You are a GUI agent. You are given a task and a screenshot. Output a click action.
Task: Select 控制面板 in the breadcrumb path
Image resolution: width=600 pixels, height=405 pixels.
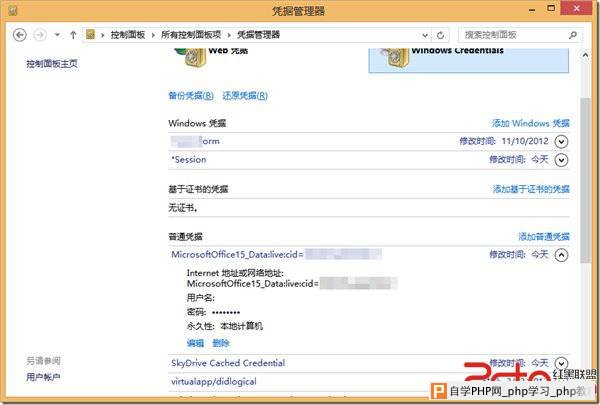click(x=128, y=35)
